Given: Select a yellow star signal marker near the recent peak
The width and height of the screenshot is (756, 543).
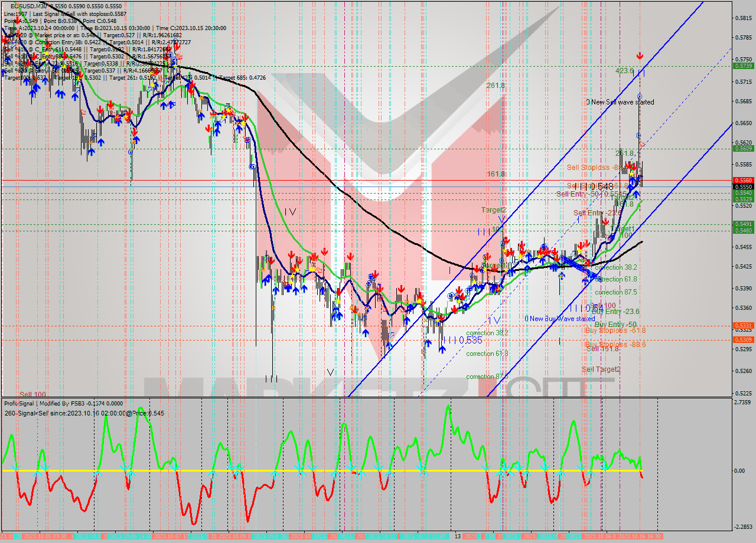Looking at the screenshot, I should click(631, 173).
